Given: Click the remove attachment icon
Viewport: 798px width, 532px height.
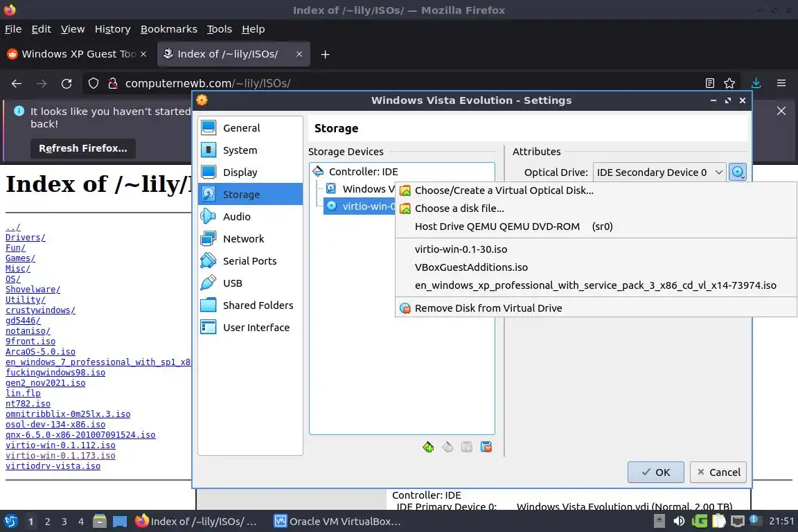Looking at the screenshot, I should coord(486,447).
